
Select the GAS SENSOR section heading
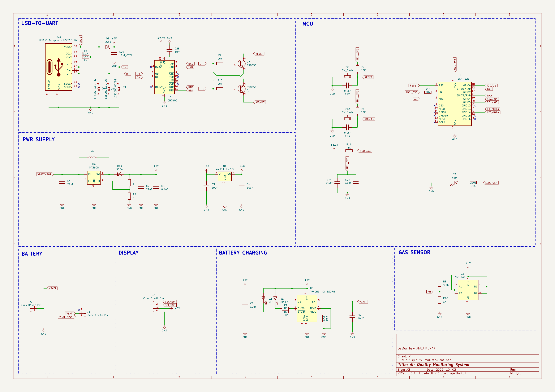click(414, 252)
